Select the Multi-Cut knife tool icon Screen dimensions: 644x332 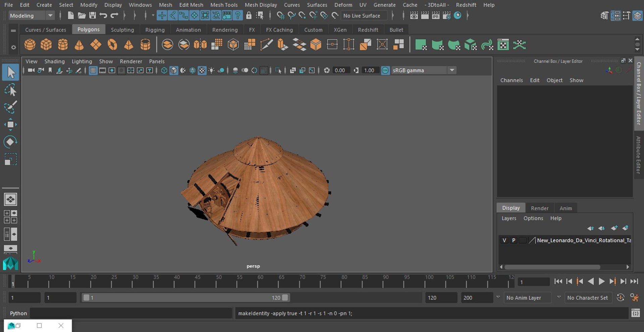pyautogui.click(x=266, y=45)
